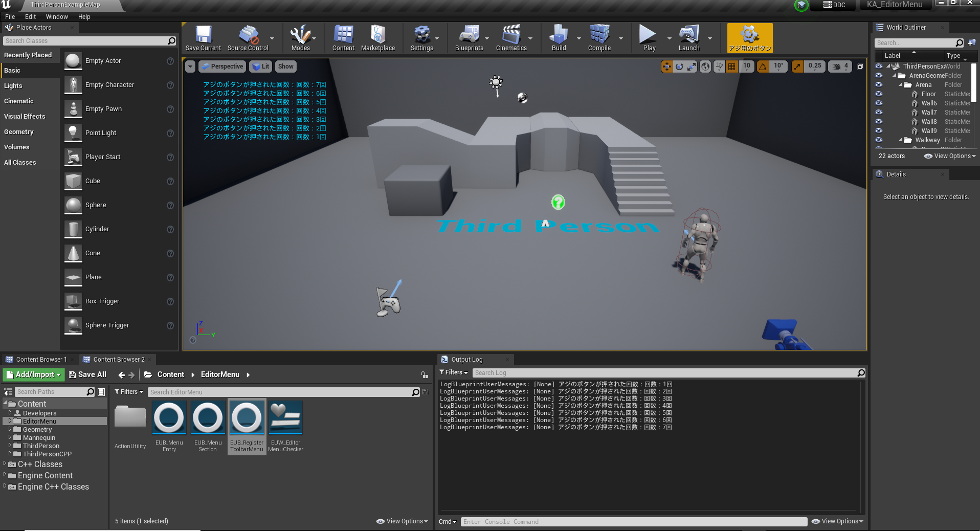Open the camera speed 4 dropdown
Viewport: 980px width, 531px height.
840,67
